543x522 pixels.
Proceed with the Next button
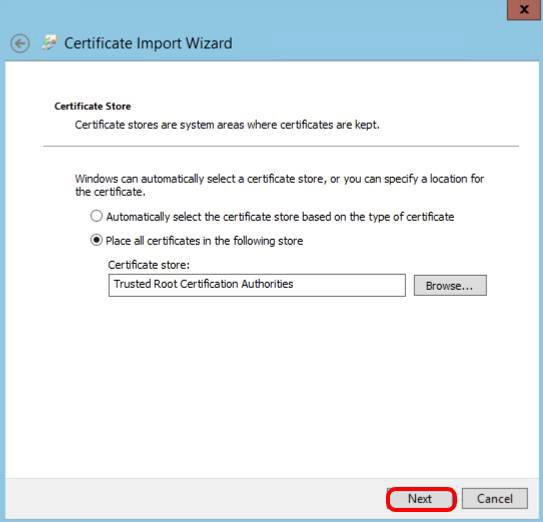421,499
